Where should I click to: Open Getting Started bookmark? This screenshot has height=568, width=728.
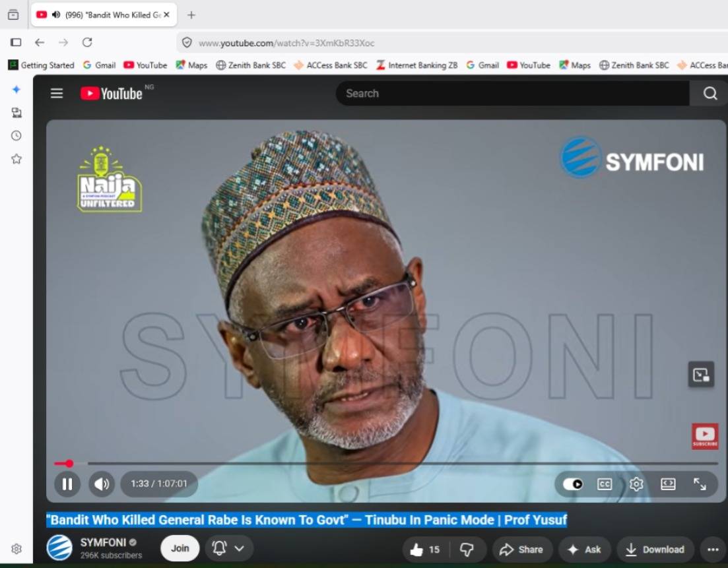[x=42, y=65]
